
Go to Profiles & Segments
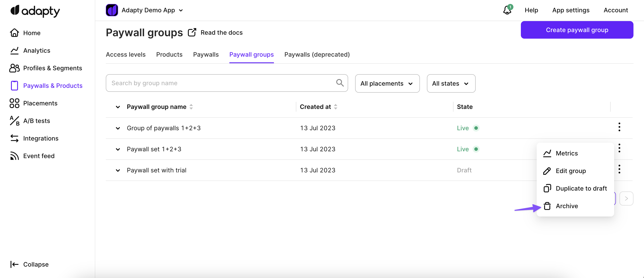pyautogui.click(x=52, y=68)
